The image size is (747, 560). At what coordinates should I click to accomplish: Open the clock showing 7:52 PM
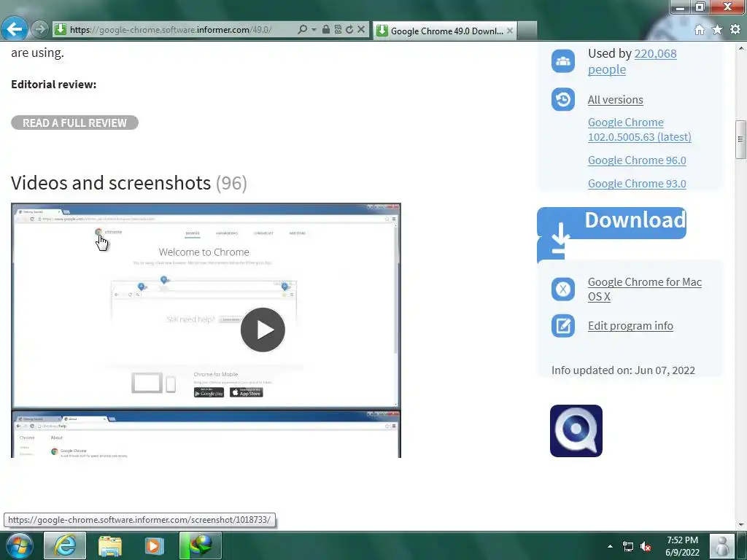tap(682, 546)
